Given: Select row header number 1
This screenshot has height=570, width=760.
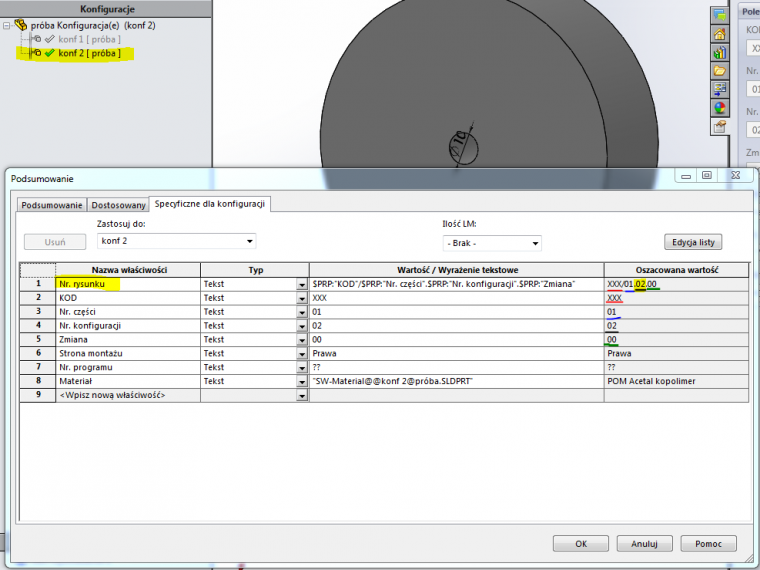Looking at the screenshot, I should (38, 284).
